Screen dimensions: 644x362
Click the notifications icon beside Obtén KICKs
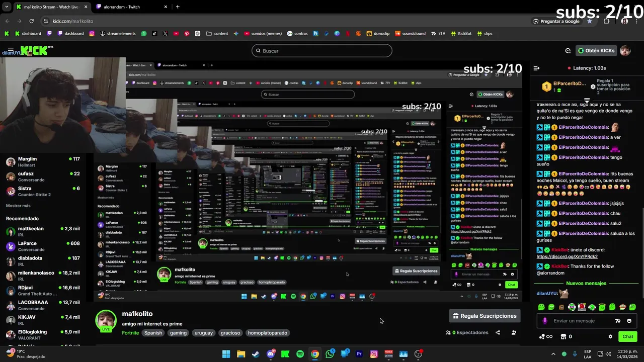[568, 51]
